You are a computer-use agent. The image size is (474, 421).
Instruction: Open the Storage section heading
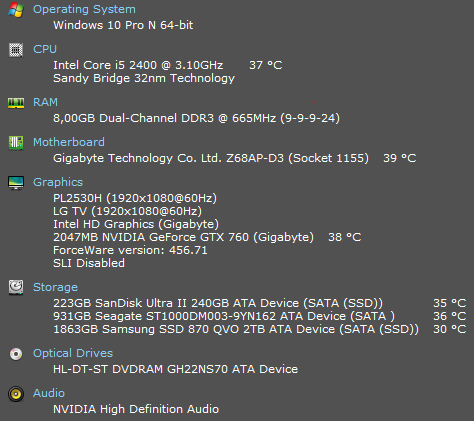pos(55,287)
